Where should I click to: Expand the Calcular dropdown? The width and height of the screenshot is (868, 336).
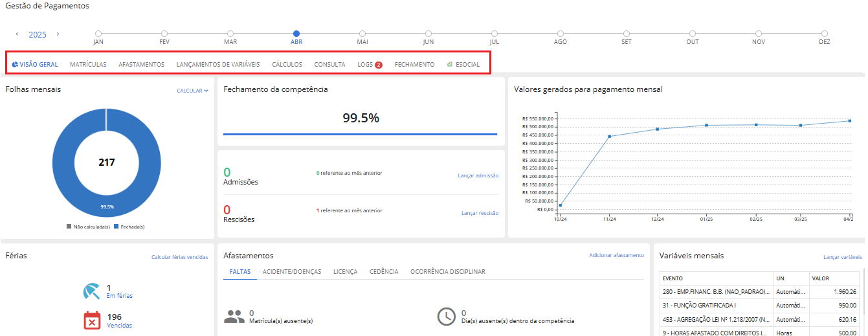click(x=192, y=91)
